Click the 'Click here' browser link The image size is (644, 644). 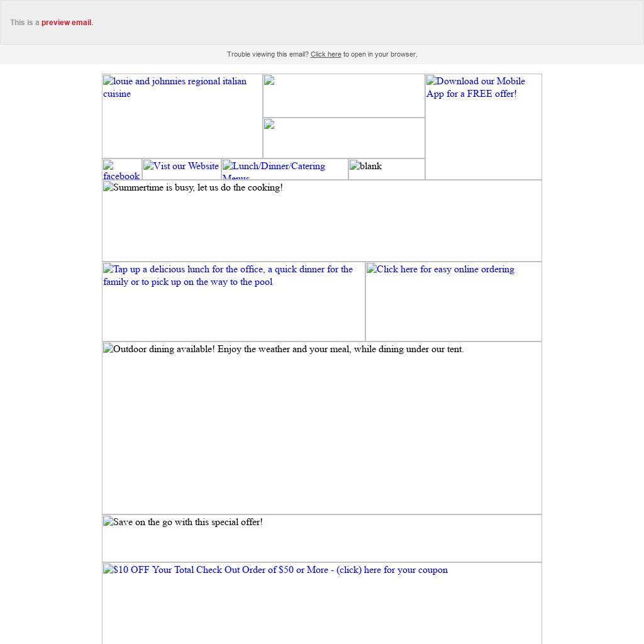tap(325, 55)
